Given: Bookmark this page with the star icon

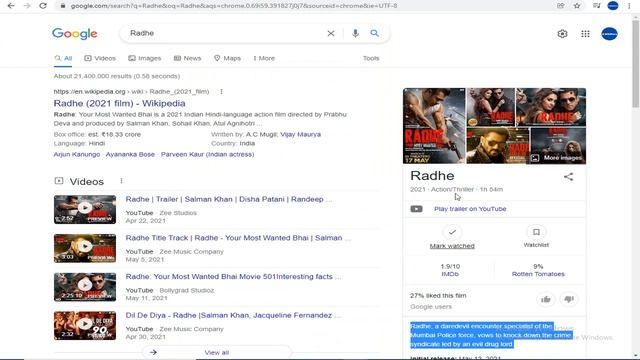Looking at the screenshot, I should pos(577,6).
